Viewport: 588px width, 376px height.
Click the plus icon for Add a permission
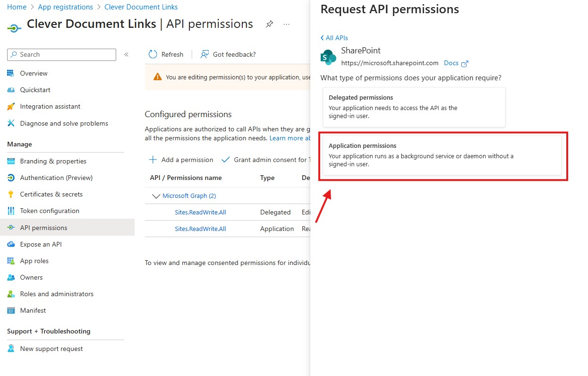point(153,160)
